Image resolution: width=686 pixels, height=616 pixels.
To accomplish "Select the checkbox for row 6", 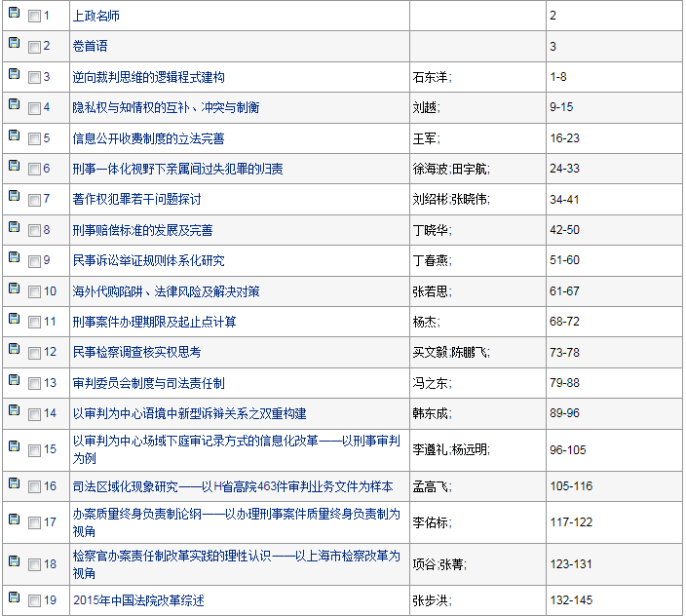I will [x=34, y=169].
